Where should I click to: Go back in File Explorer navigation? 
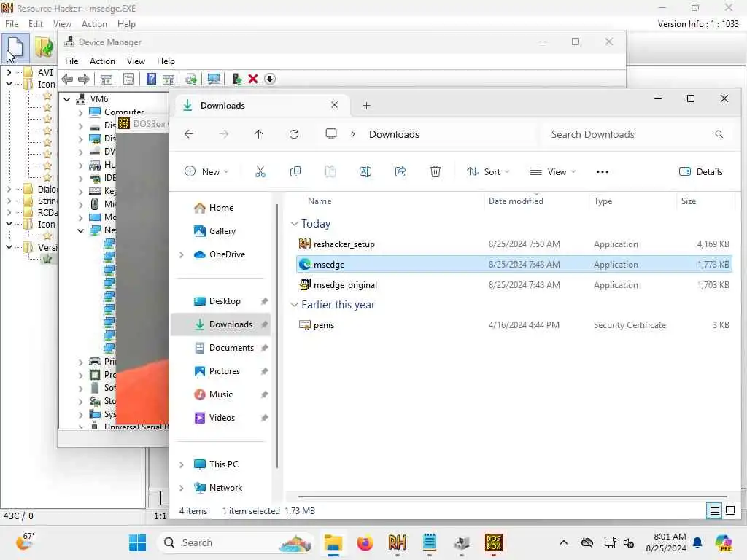189,134
